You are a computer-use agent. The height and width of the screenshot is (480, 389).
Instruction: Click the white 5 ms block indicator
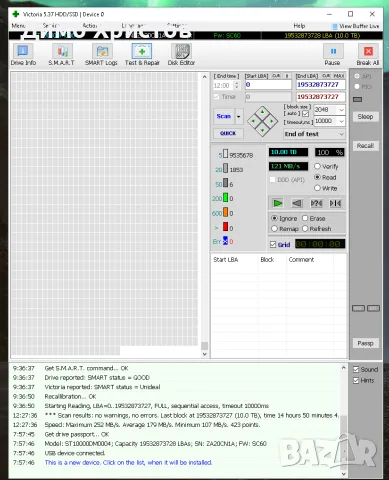(x=226, y=154)
